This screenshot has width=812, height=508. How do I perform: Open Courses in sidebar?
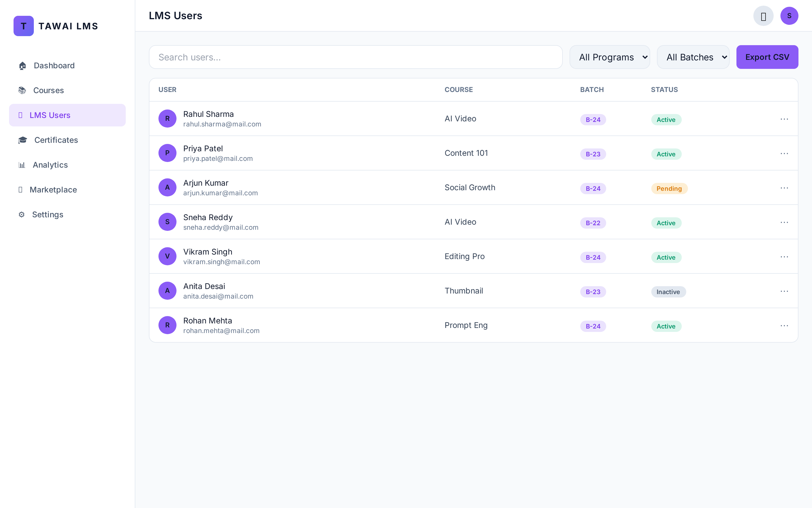(x=67, y=90)
